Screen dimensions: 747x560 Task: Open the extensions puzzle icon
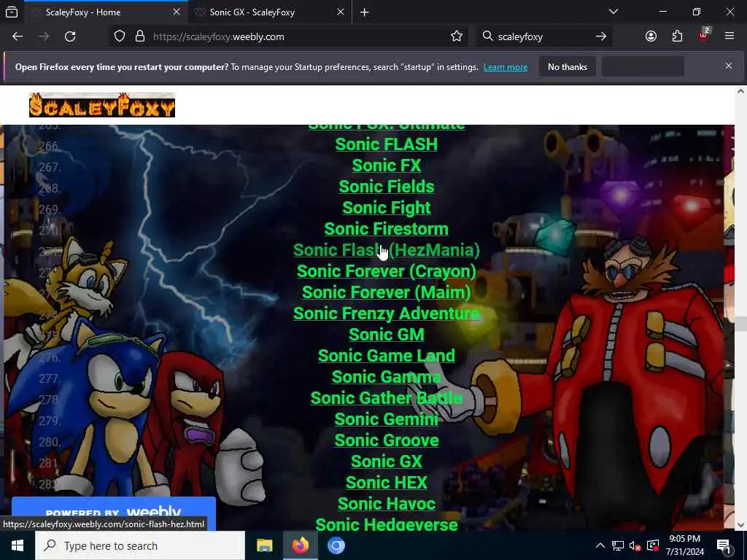tap(677, 36)
